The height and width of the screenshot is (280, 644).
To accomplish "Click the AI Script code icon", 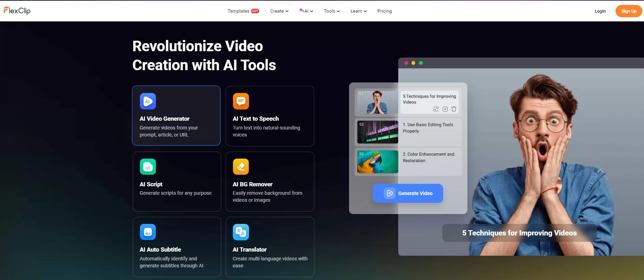I will coord(148,167).
